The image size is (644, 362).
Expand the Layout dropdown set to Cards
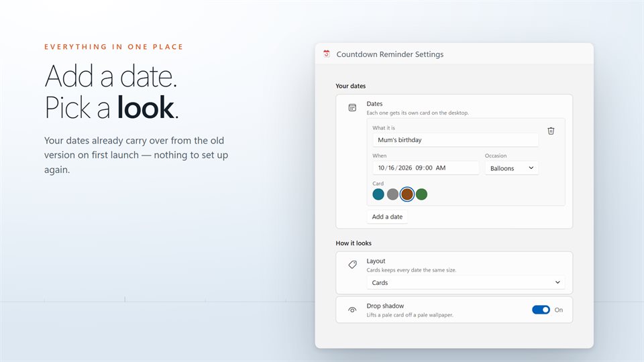click(466, 282)
